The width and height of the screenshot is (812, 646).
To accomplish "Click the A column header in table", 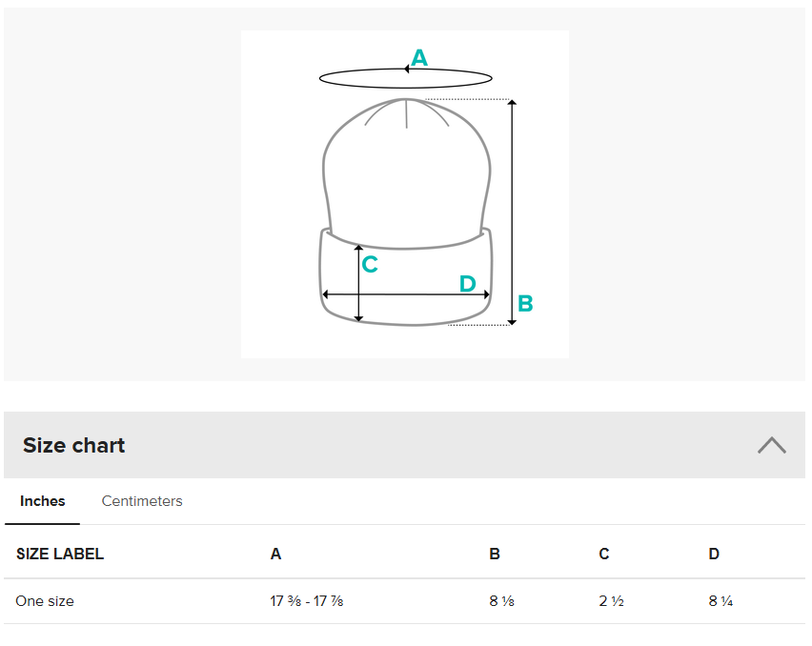I will coord(276,554).
